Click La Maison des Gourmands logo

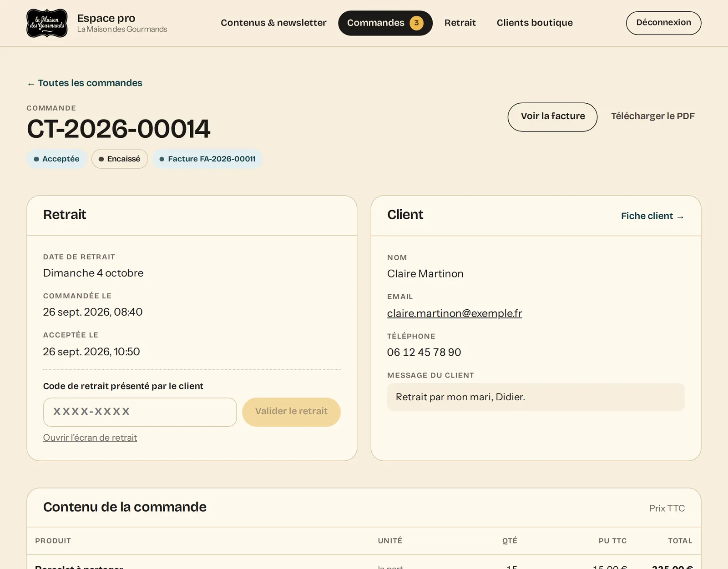pyautogui.click(x=47, y=23)
